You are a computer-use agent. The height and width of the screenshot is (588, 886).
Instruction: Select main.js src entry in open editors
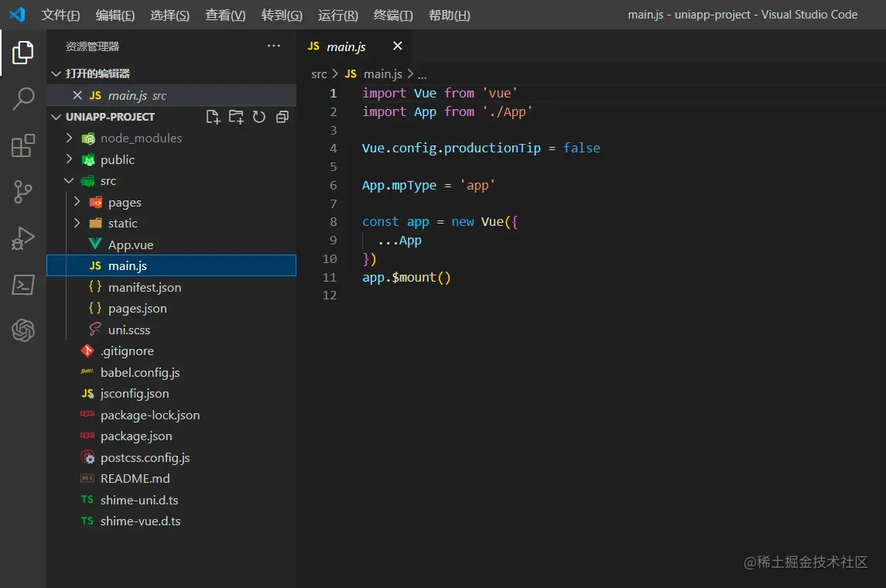(171, 95)
